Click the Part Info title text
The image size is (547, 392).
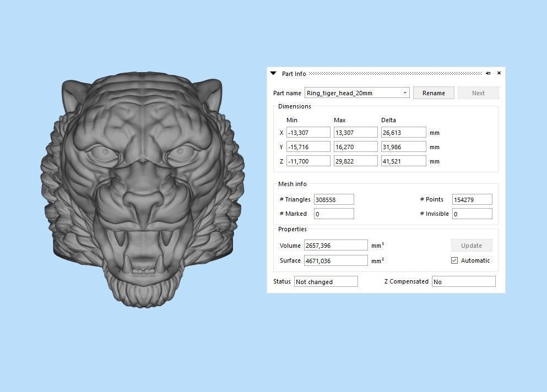294,74
